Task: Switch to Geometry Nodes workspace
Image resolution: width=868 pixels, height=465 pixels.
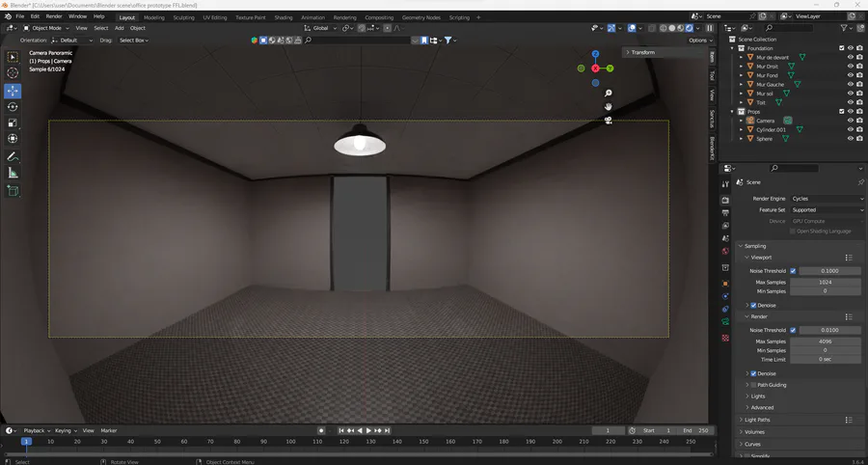Action: pyautogui.click(x=421, y=17)
